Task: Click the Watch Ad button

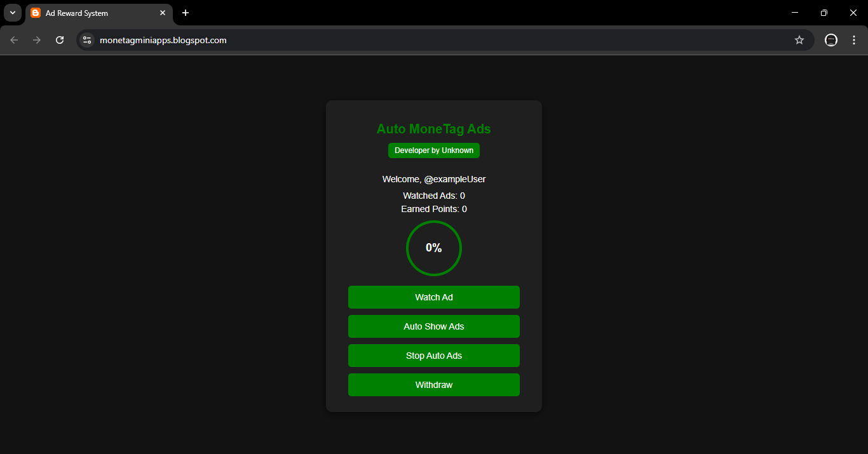Action: (x=433, y=297)
